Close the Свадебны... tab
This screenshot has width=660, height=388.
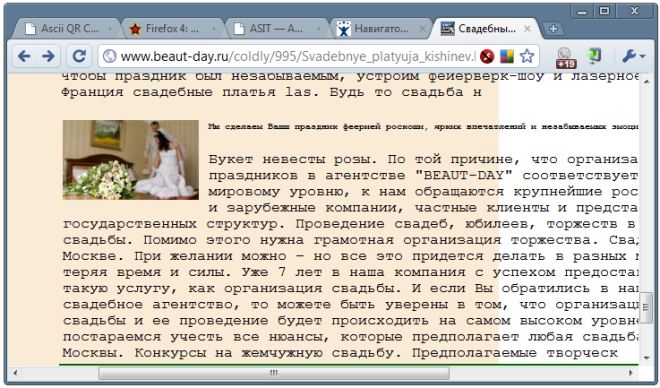(527, 29)
